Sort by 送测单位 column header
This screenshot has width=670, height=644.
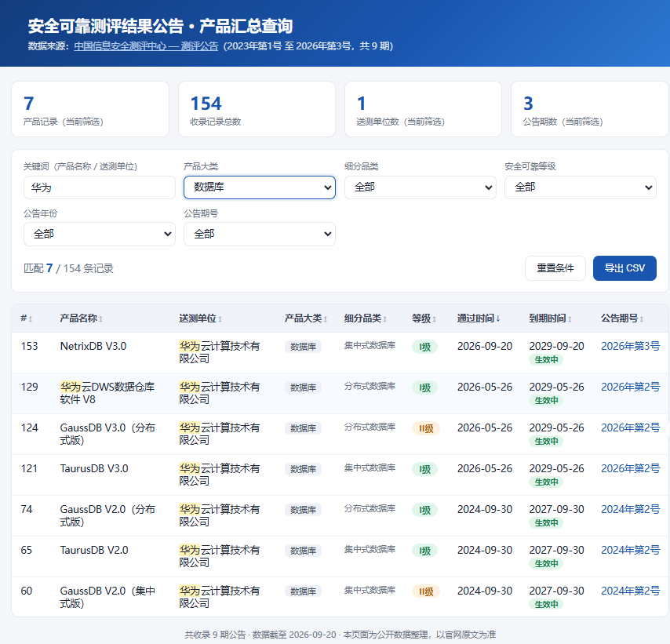click(200, 318)
